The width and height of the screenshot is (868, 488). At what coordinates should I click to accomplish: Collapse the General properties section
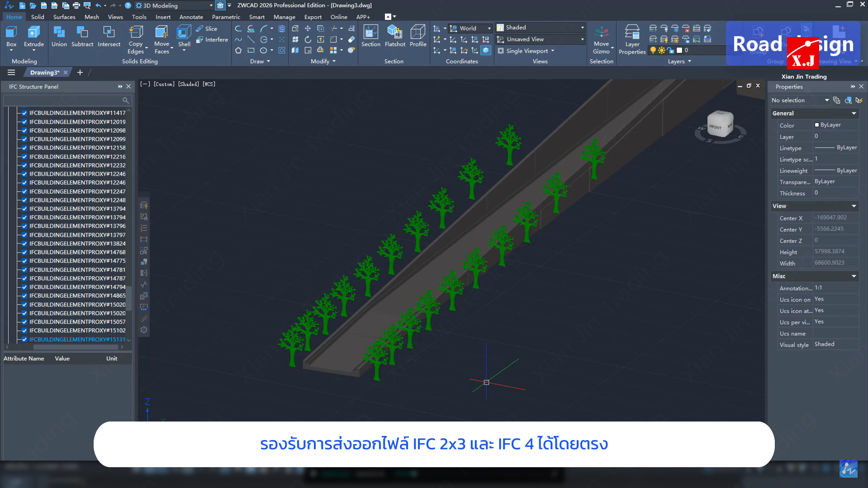click(x=854, y=114)
